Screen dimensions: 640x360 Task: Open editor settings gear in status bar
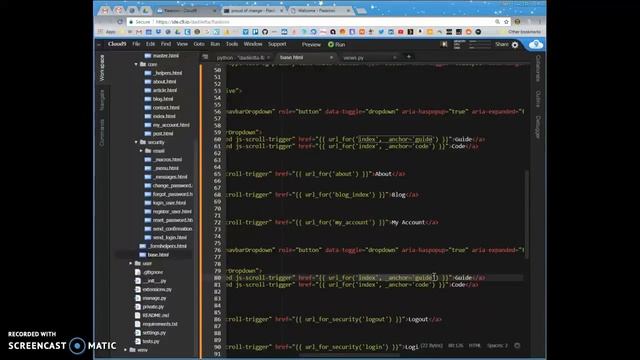517,345
